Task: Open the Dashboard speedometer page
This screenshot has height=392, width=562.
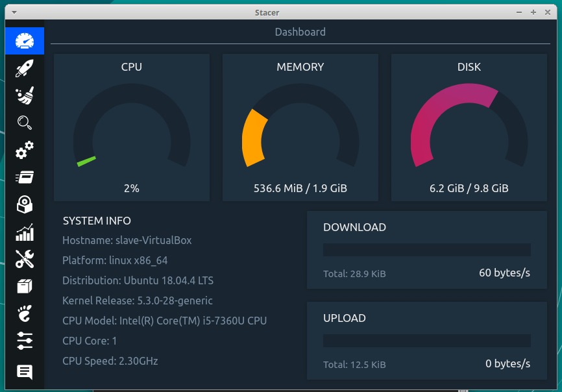Action: click(x=25, y=41)
